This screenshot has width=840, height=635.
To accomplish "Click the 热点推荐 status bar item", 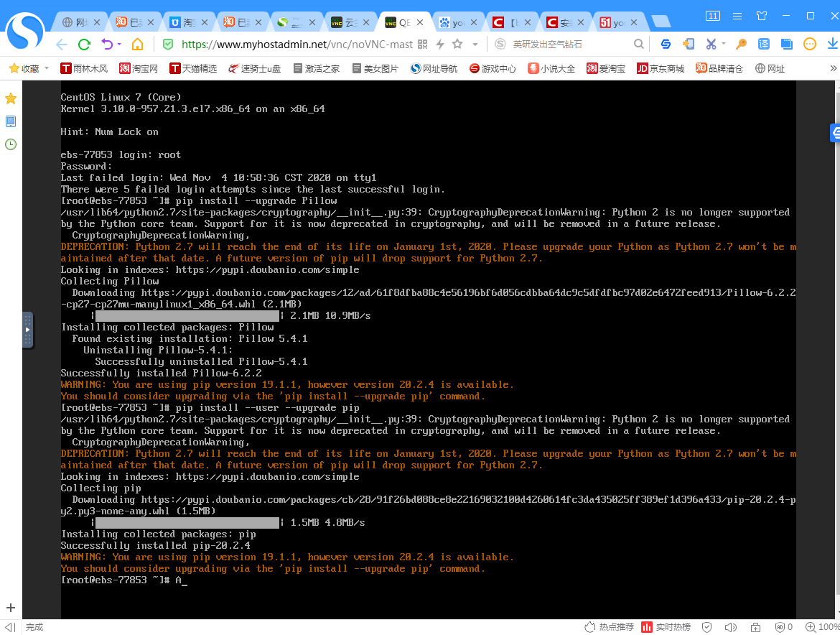I will point(609,627).
